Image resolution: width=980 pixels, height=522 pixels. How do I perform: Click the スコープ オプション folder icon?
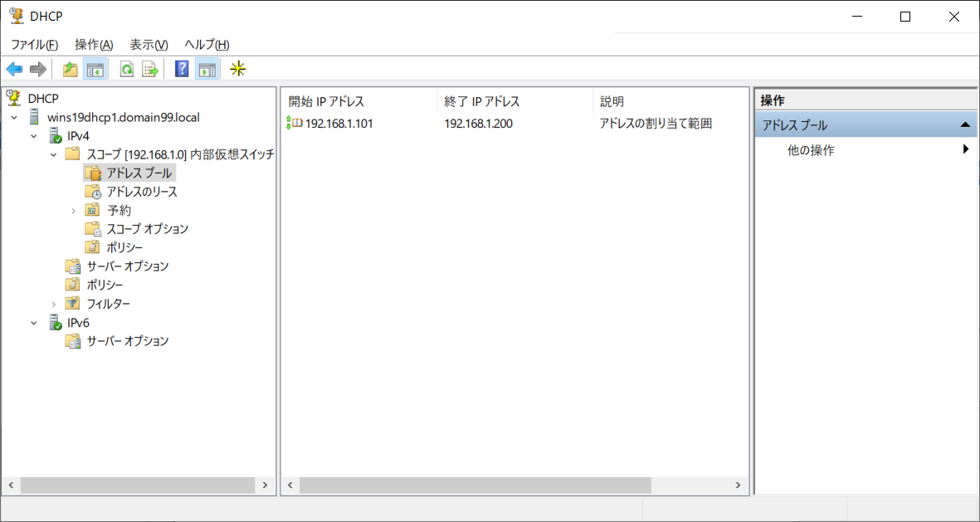tap(92, 229)
